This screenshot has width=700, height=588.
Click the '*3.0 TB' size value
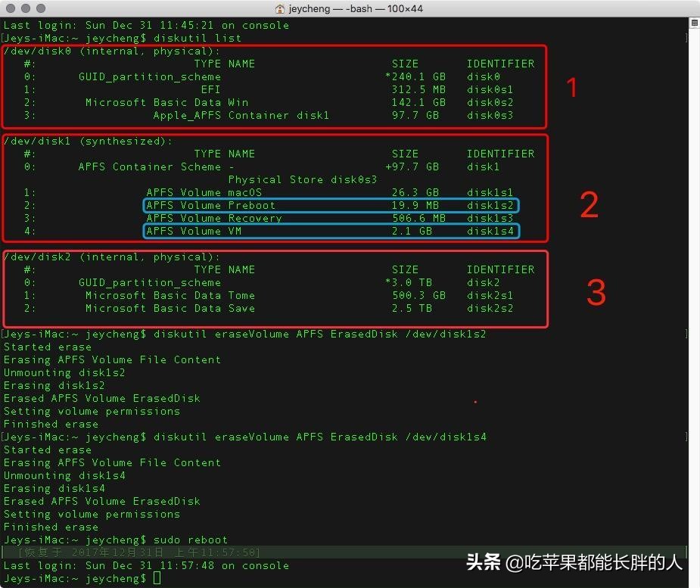point(409,282)
